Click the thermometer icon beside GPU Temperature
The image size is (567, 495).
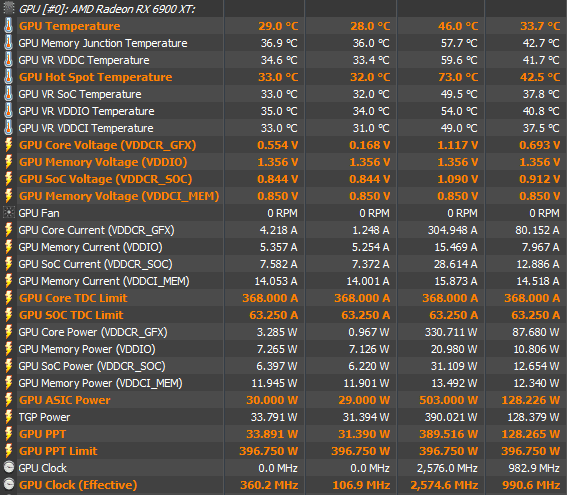coord(8,26)
